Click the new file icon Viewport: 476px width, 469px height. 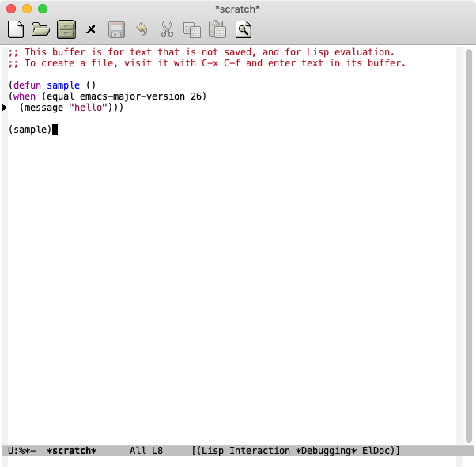pyautogui.click(x=15, y=30)
